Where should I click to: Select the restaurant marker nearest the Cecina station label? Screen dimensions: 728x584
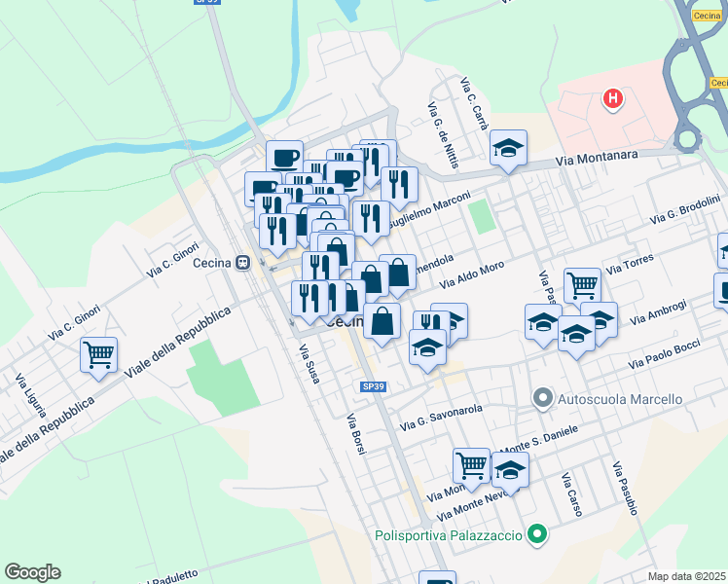[277, 232]
